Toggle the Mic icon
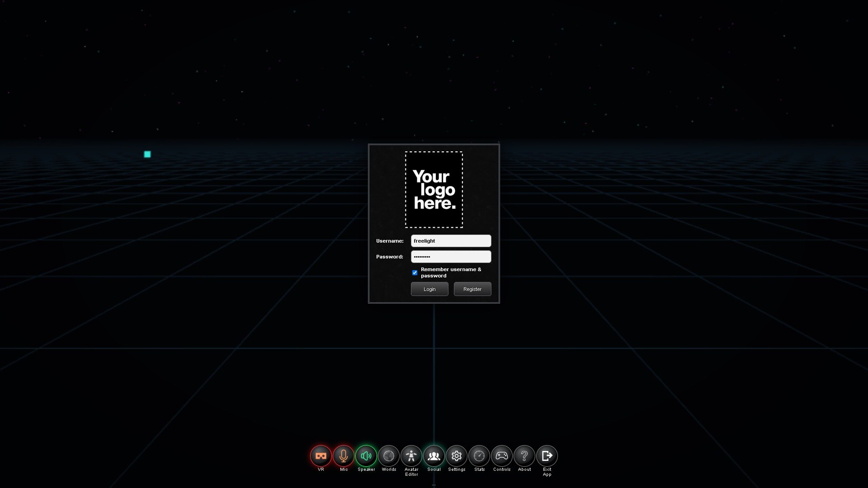This screenshot has width=868, height=488. tap(344, 456)
